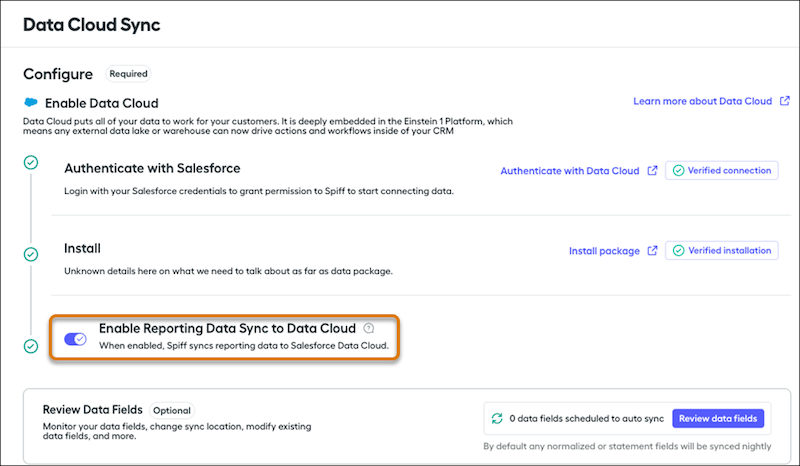Click the Required badge next to Configure

128,73
